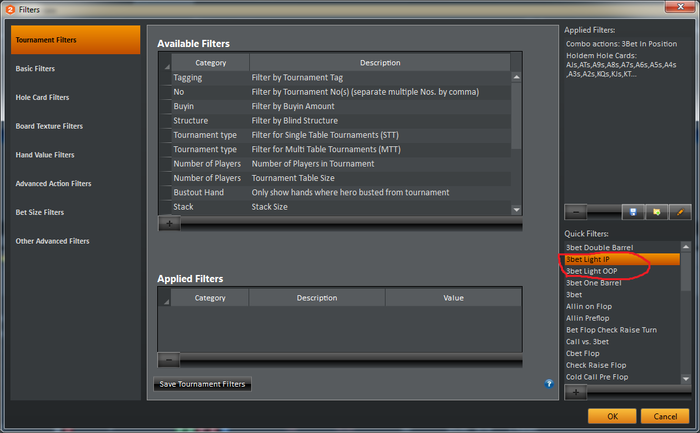Select 'Bet Flop Check Raise Turn' quick filter

point(622,330)
